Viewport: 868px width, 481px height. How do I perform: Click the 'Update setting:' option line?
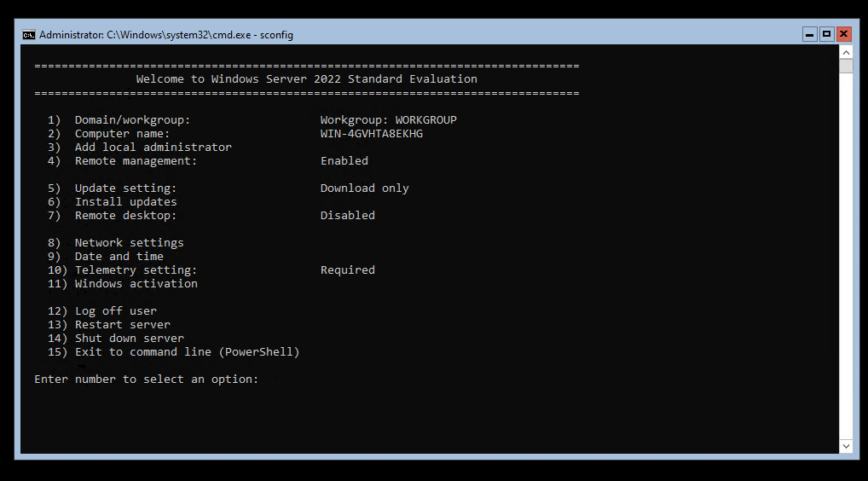pyautogui.click(x=112, y=188)
